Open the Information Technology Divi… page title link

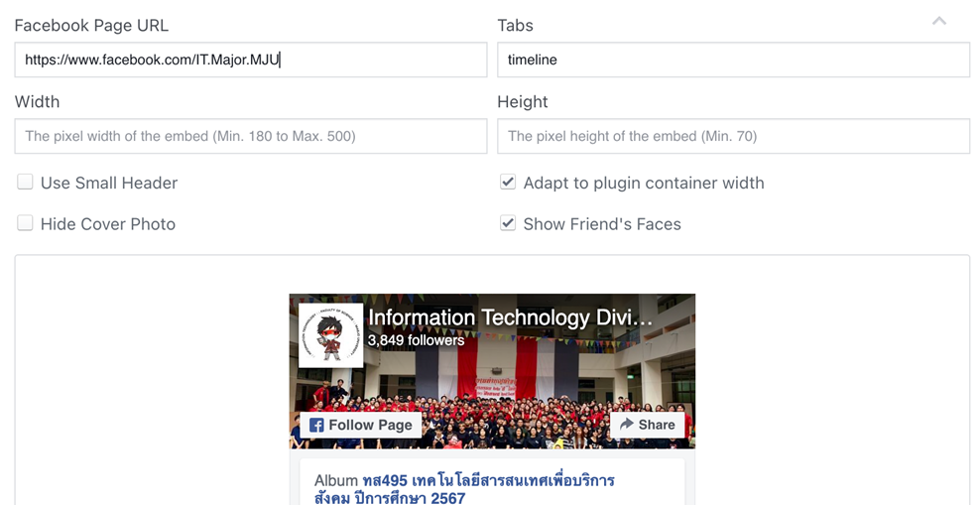(x=510, y=317)
